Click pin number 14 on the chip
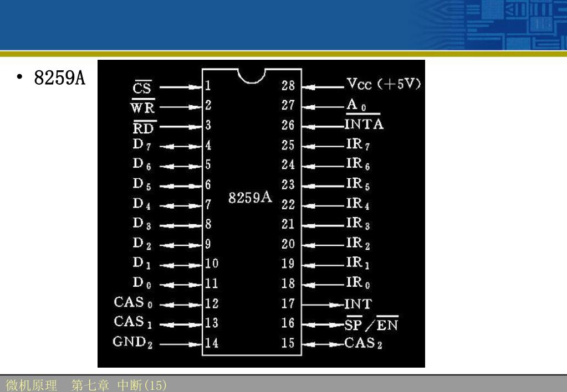The image size is (567, 392). [x=212, y=343]
